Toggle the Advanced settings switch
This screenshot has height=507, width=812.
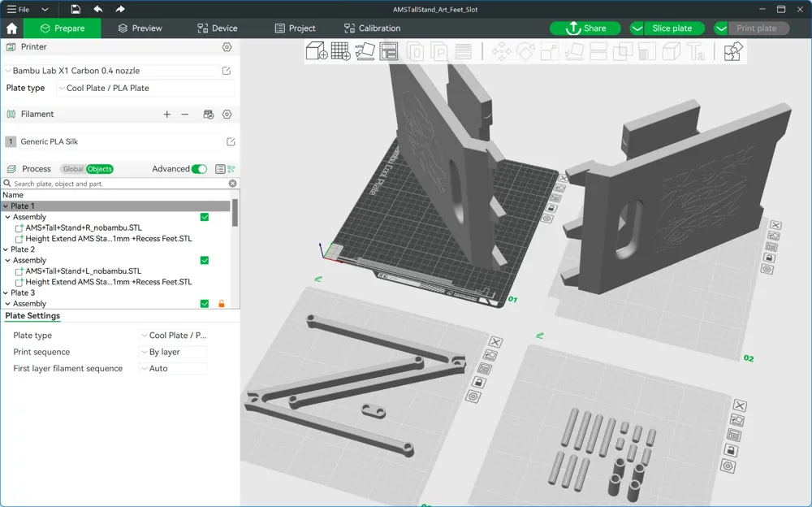[199, 169]
